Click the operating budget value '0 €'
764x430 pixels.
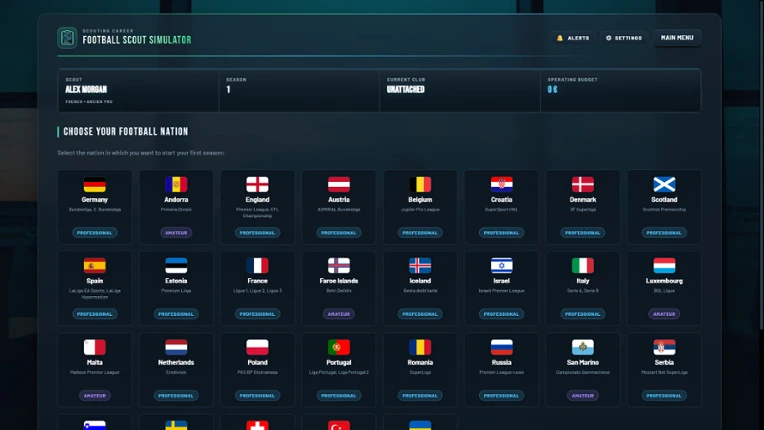coord(552,90)
